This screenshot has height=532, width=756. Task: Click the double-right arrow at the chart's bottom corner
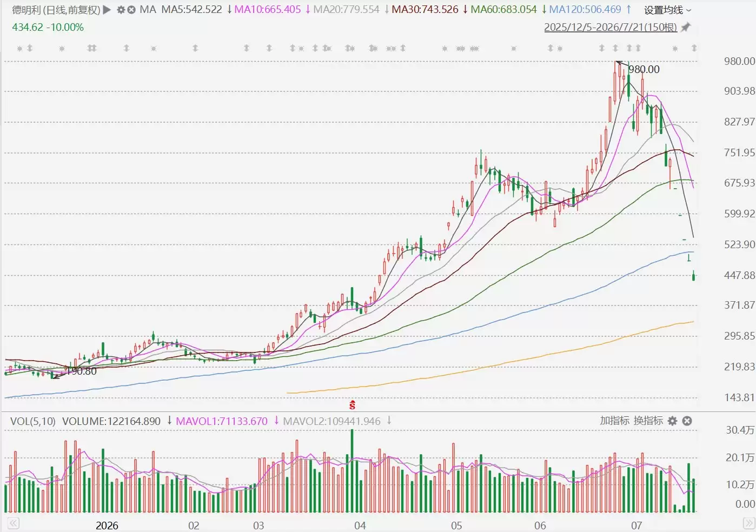click(x=749, y=523)
